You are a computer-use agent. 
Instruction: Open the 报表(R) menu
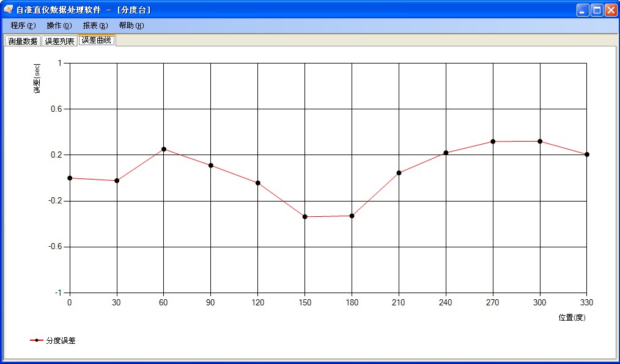pos(95,26)
